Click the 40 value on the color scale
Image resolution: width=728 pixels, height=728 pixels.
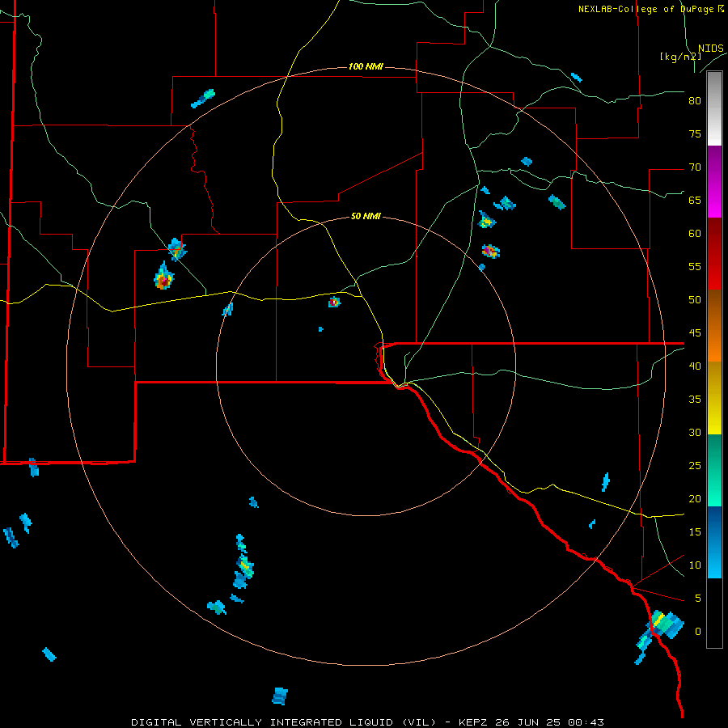[x=695, y=366]
